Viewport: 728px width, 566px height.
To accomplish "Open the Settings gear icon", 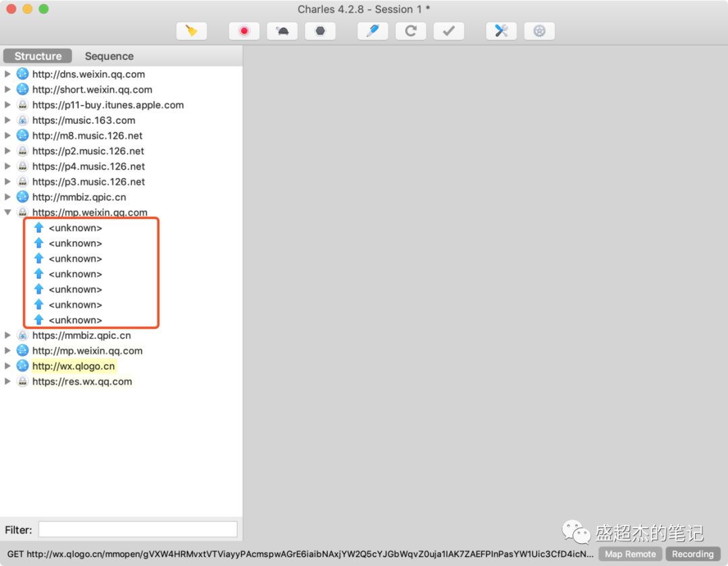I will (539, 31).
